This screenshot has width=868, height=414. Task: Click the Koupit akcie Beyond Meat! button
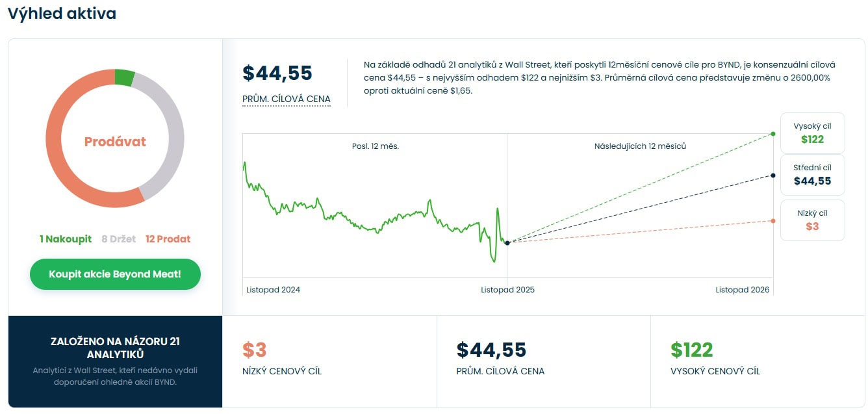[x=115, y=274]
